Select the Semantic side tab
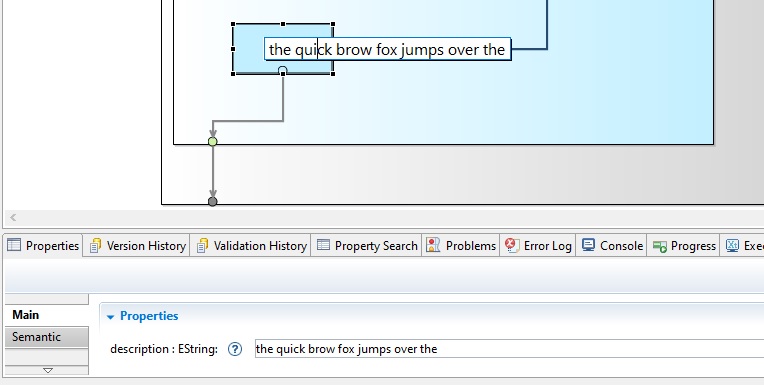This screenshot has height=385, width=764. [47, 337]
